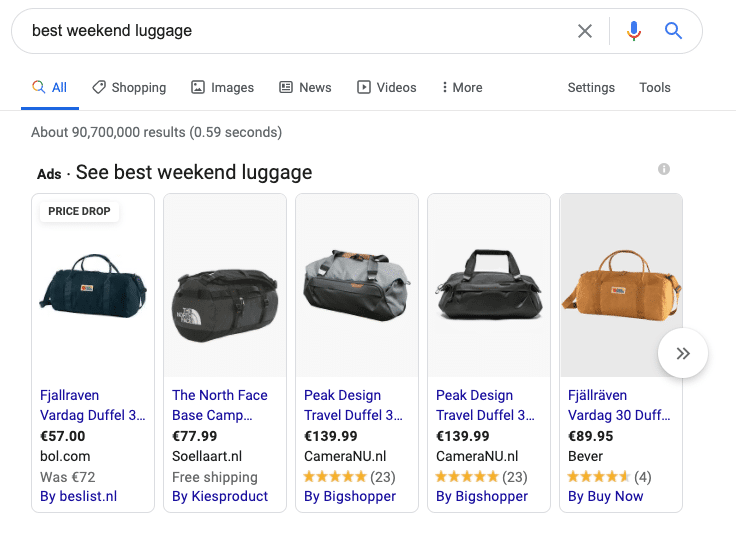Clear the search box with the X icon
The image size is (736, 535).
(x=585, y=31)
